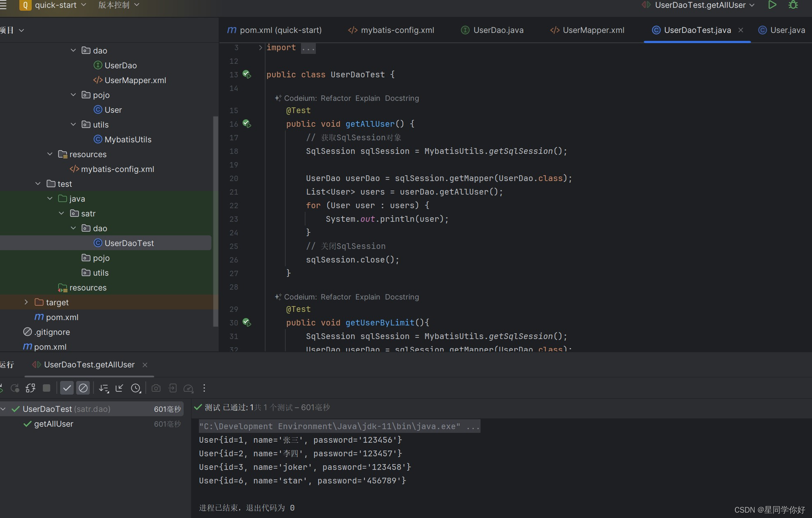The image size is (812, 518).
Task: Click the green Run button in top toolbar
Action: (772, 5)
